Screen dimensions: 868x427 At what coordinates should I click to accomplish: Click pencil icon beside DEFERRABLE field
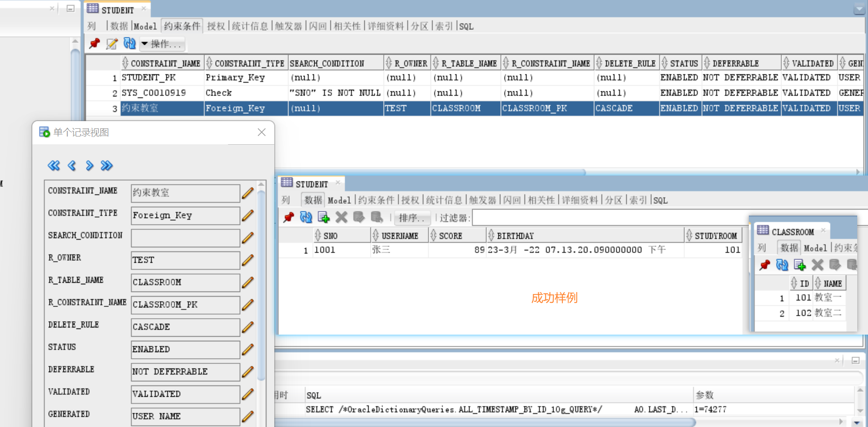click(248, 372)
